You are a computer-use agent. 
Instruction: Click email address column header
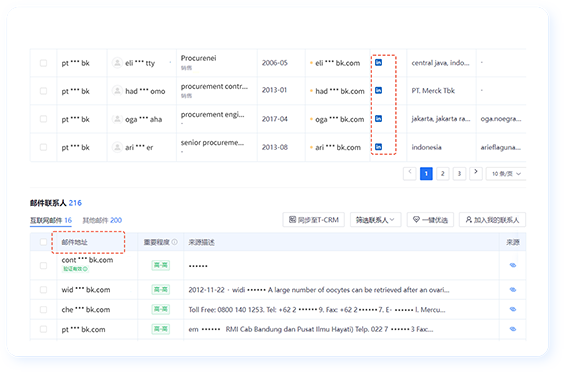[x=75, y=242]
